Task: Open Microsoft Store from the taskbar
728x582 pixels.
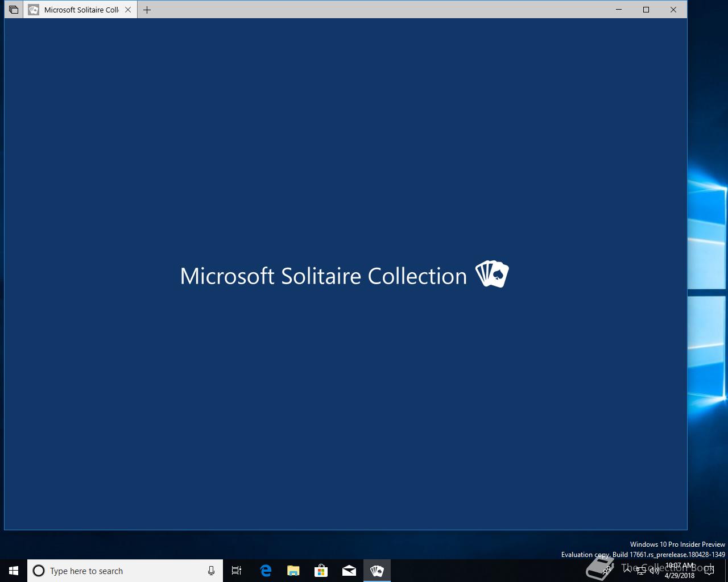Action: tap(321, 571)
